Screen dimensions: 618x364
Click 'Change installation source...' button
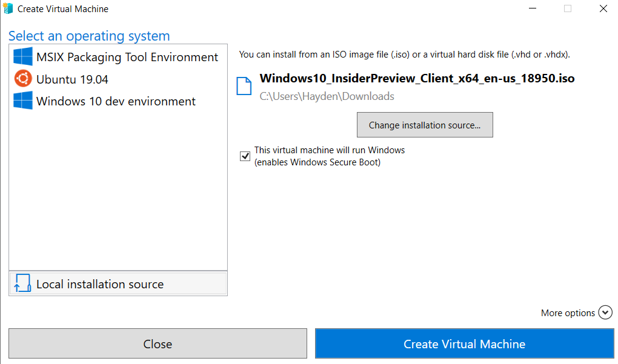click(x=424, y=125)
